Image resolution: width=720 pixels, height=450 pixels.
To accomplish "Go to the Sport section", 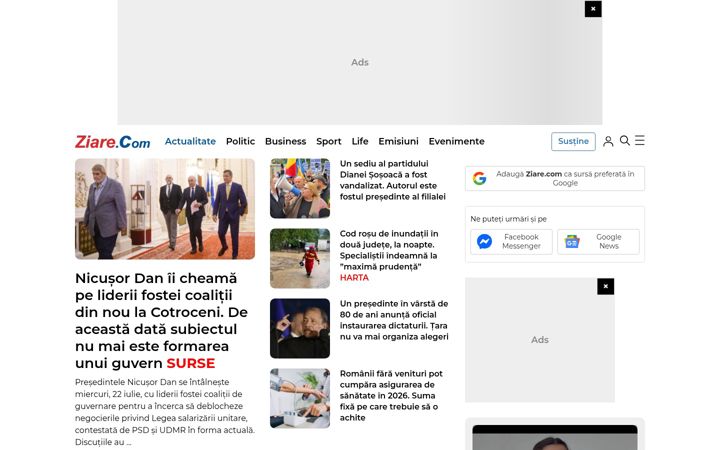I will [x=328, y=141].
